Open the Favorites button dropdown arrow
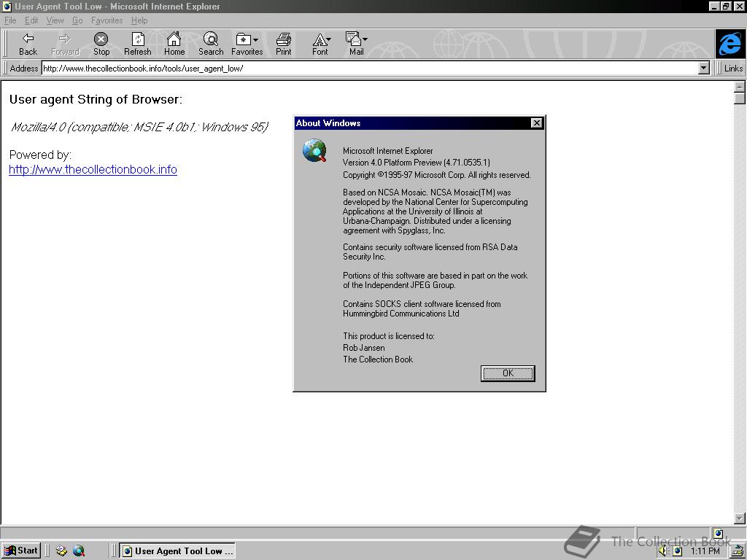Viewport: 747px width, 560px height. coord(256,40)
